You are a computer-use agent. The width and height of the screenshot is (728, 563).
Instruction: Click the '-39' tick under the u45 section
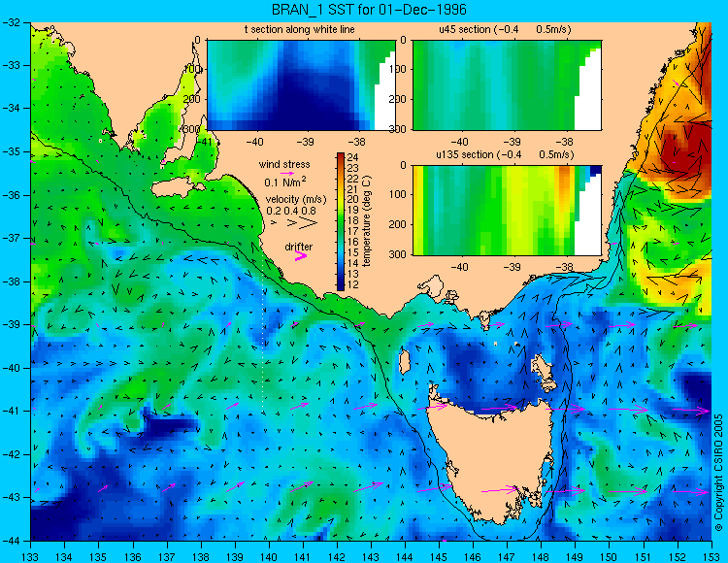point(512,142)
